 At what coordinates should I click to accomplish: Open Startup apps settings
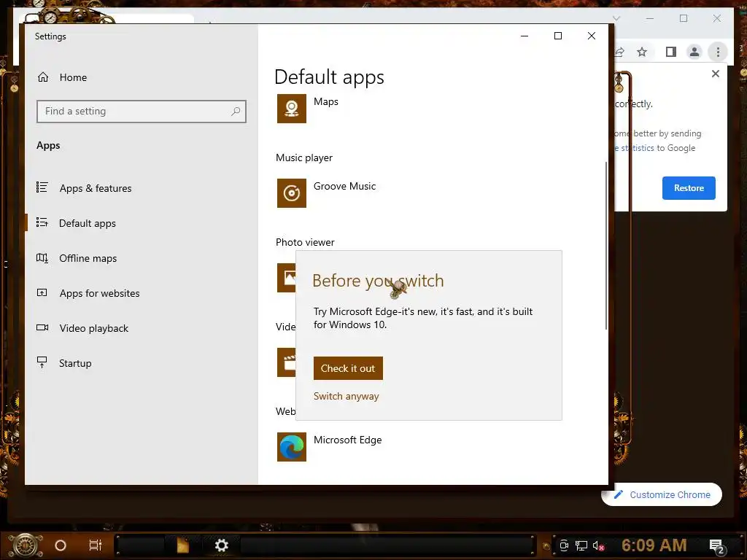64,363
